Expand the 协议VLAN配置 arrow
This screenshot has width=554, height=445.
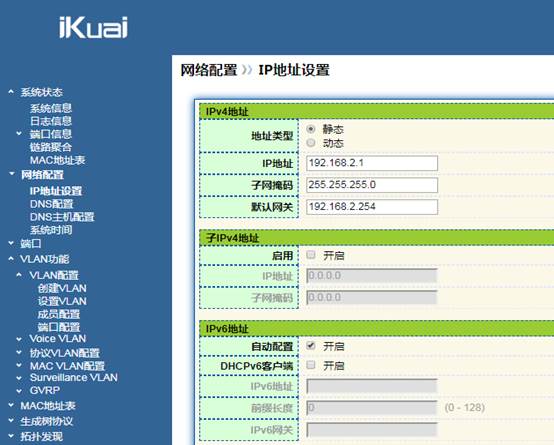coord(19,352)
